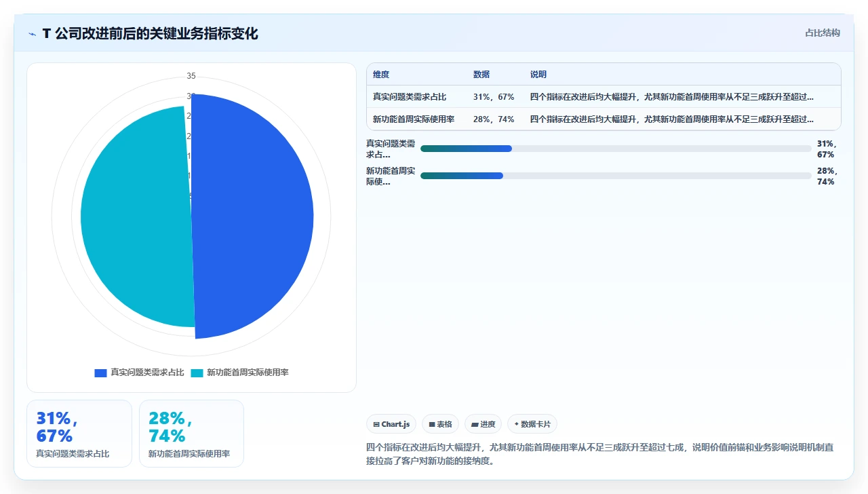
Task: Click the title T 公司改进前后的关键业务指标变化
Action: (x=150, y=33)
